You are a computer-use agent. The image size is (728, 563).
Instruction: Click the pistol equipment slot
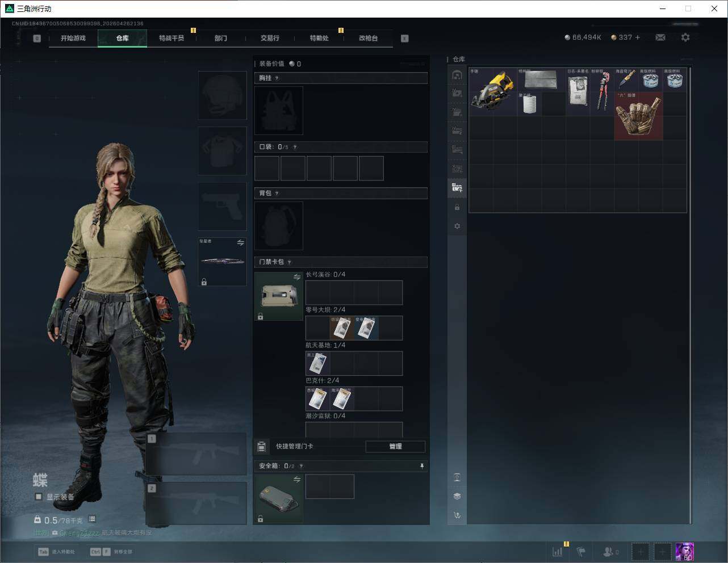(x=223, y=207)
